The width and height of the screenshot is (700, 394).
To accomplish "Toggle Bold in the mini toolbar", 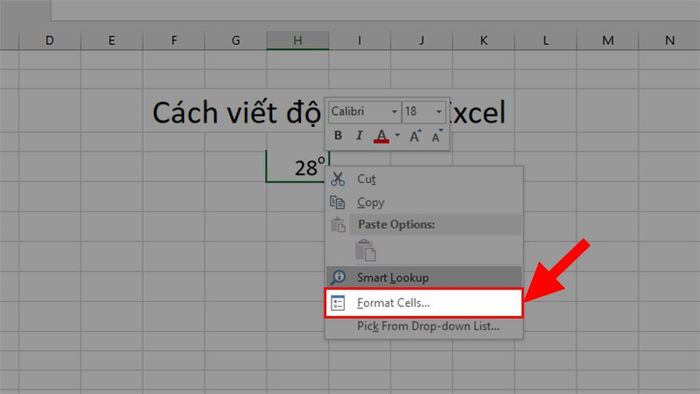I will (338, 135).
